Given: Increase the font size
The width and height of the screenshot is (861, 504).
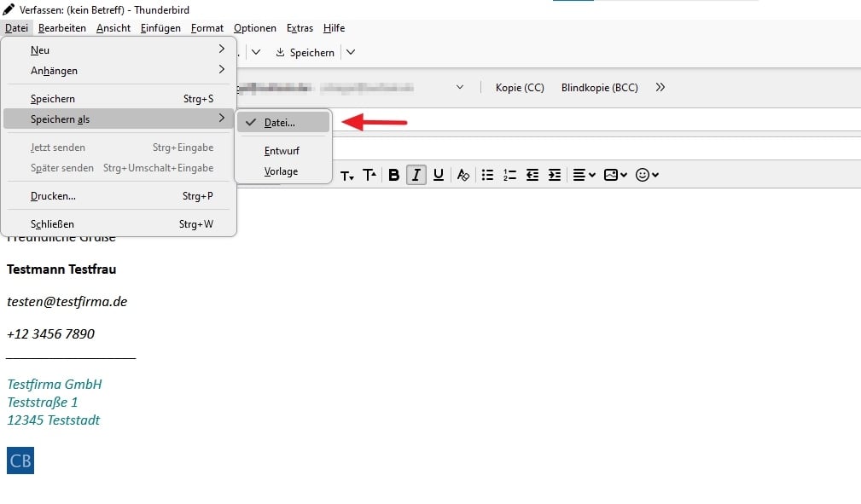Looking at the screenshot, I should click(369, 175).
